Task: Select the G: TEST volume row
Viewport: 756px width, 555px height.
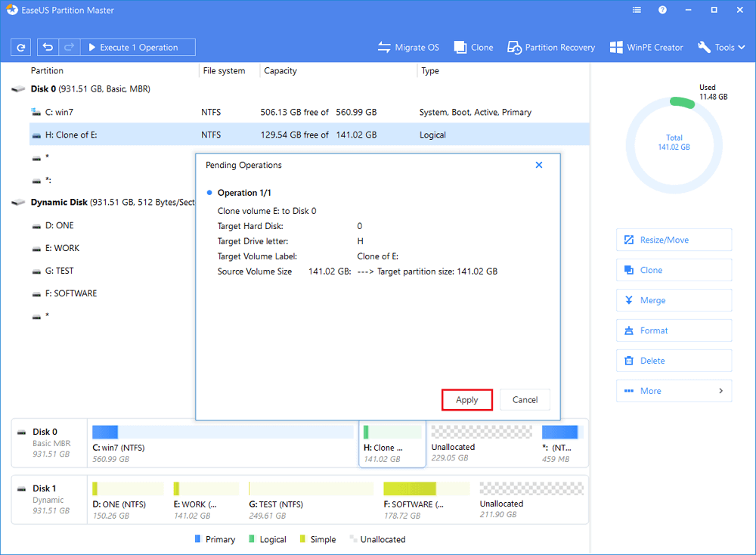Action: pyautogui.click(x=113, y=271)
